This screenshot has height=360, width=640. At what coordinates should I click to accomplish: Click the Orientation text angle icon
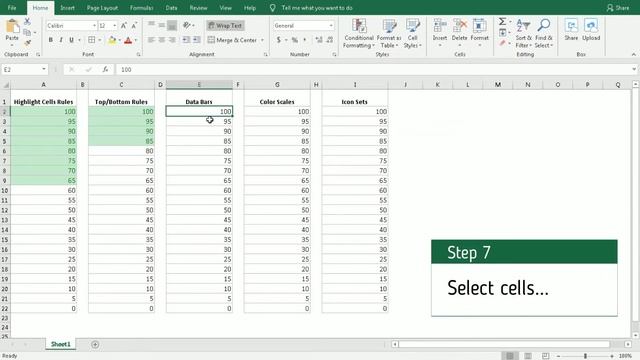[187, 25]
